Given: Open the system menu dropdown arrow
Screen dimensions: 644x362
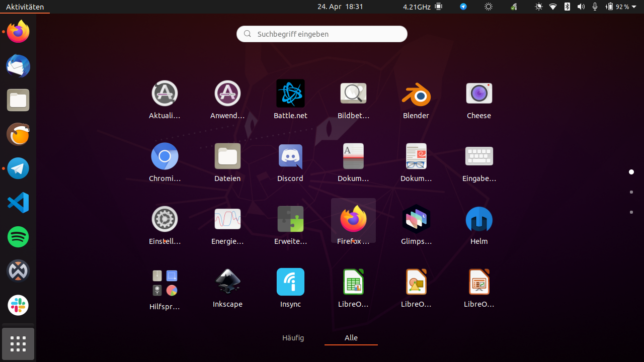Looking at the screenshot, I should 634,7.
